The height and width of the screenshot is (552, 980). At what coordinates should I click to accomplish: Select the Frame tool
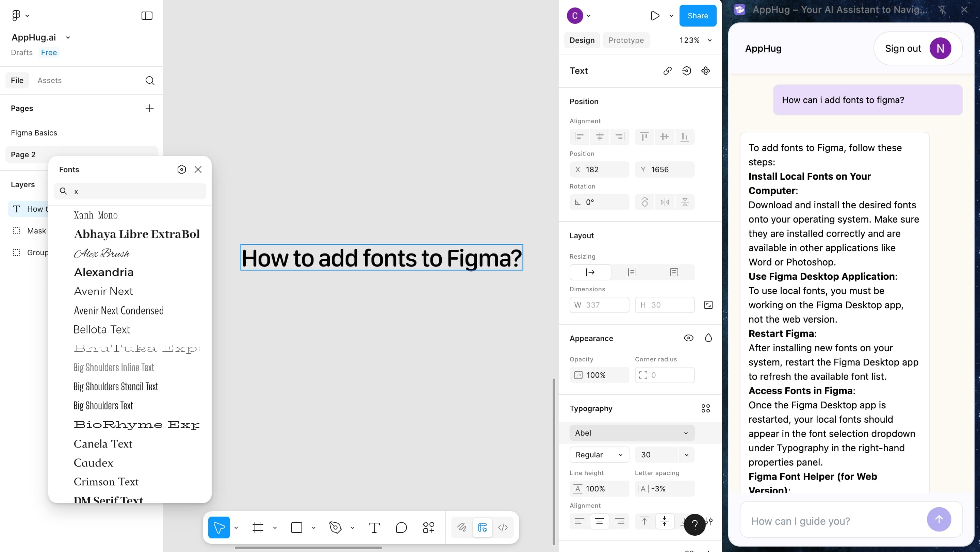258,527
